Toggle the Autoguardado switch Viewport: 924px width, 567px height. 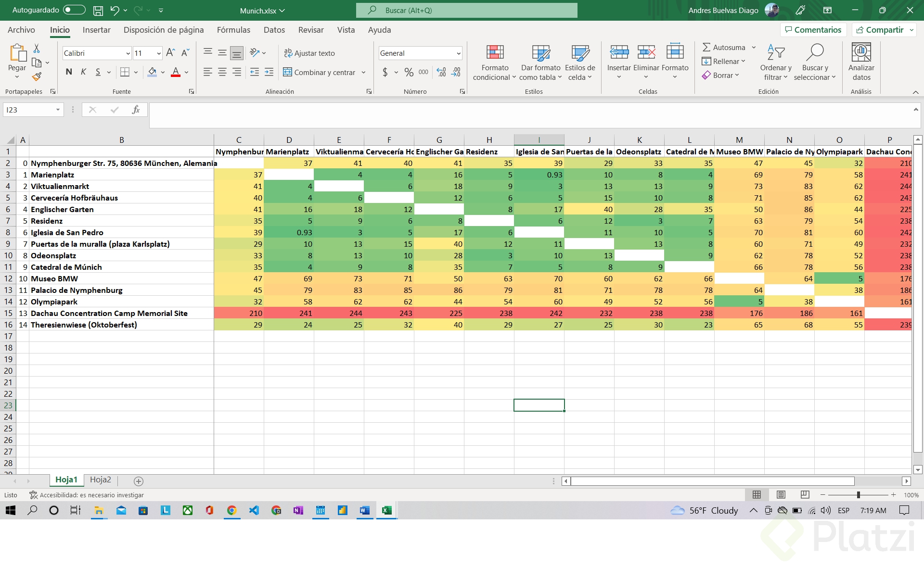(74, 10)
